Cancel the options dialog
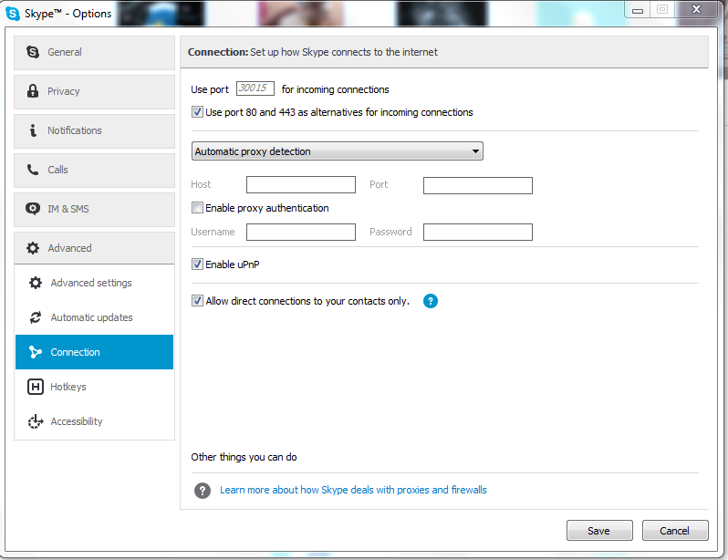 675,530
